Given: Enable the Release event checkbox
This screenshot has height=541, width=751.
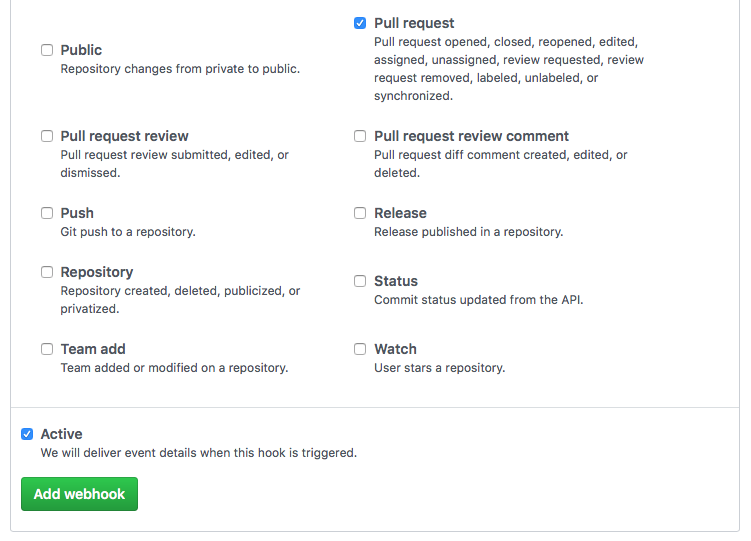Looking at the screenshot, I should pos(360,213).
